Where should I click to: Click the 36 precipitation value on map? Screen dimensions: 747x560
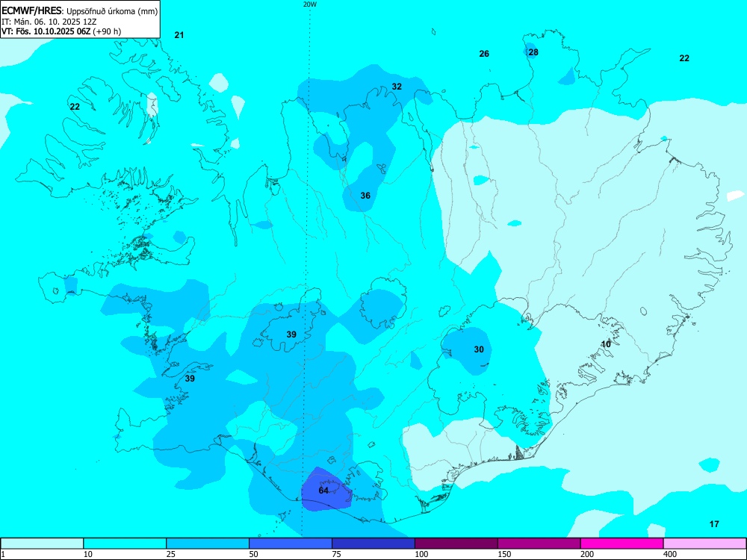pyautogui.click(x=365, y=196)
